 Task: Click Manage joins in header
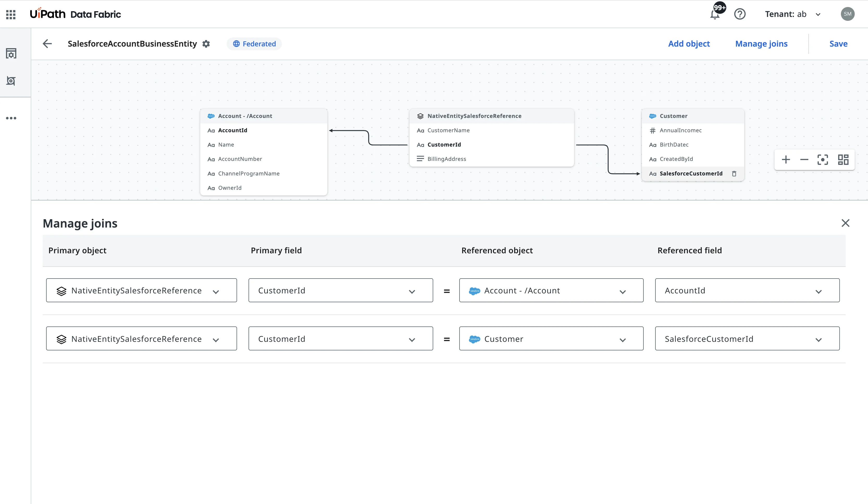coord(761,44)
